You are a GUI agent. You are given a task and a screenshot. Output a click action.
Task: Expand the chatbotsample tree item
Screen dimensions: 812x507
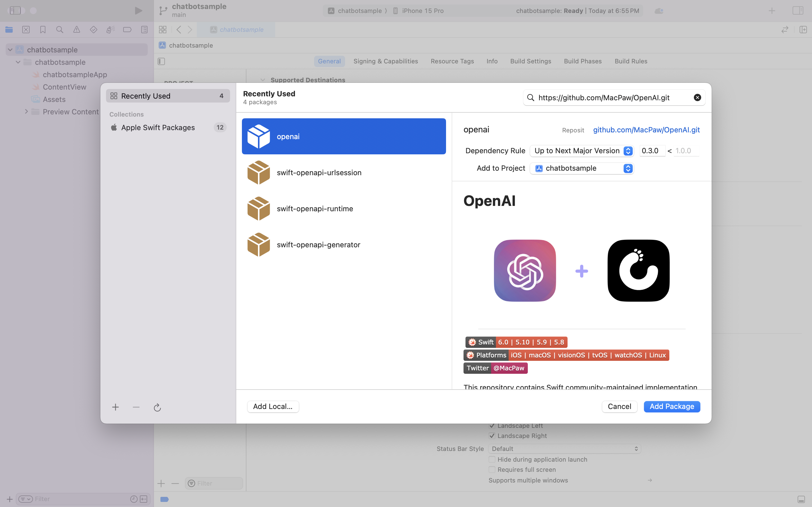pyautogui.click(x=10, y=49)
